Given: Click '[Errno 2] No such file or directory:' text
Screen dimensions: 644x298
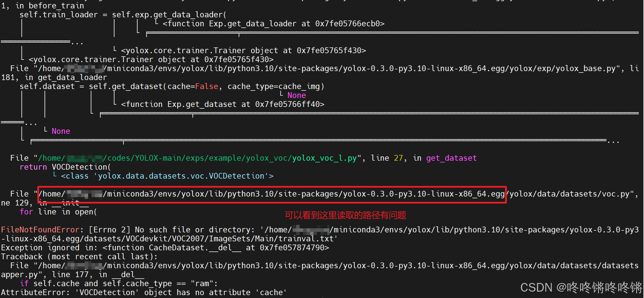Looking at the screenshot, I should click(172, 230).
